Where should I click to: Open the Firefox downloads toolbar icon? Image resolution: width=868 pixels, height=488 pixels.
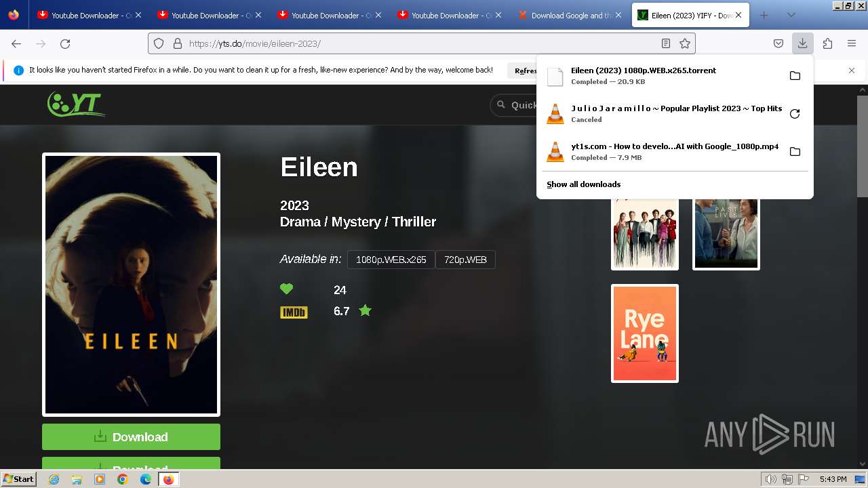(802, 43)
